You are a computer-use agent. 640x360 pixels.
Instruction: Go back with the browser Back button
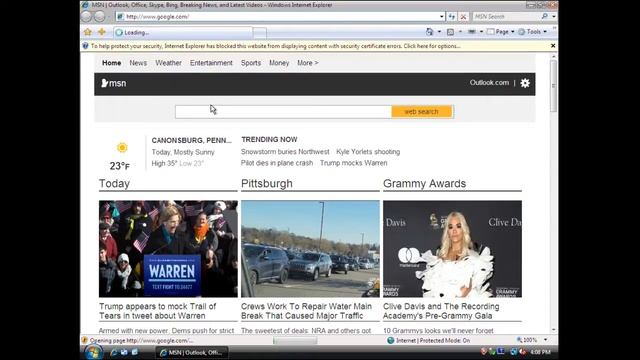coord(87,16)
